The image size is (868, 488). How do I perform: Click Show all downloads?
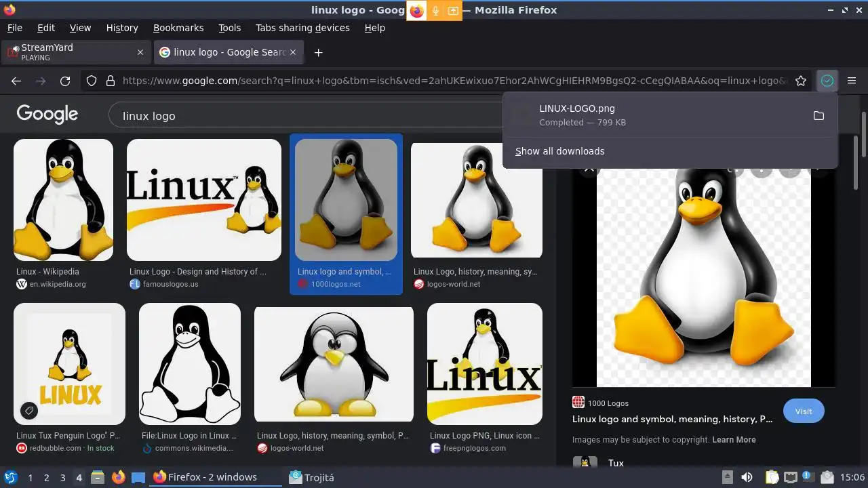click(559, 151)
